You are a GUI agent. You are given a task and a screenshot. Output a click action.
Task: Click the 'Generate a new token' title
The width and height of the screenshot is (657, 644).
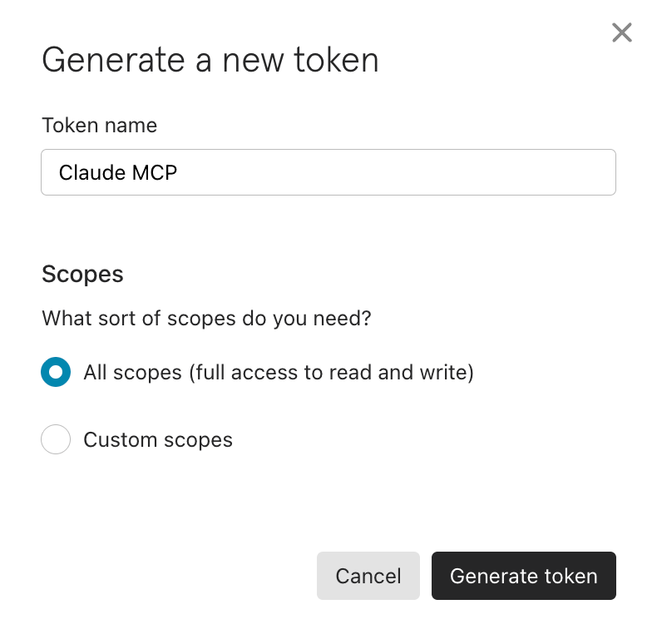(210, 60)
